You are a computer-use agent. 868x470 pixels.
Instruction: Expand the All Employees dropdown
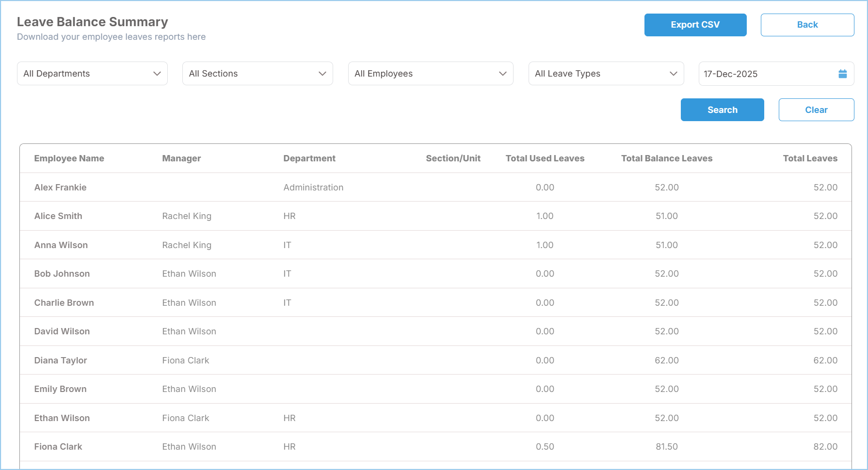click(431, 74)
